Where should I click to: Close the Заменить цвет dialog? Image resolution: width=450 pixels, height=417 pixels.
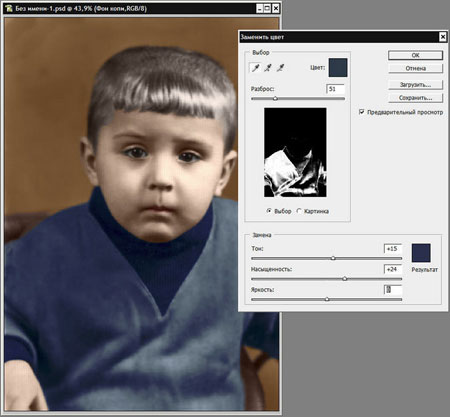pyautogui.click(x=443, y=37)
